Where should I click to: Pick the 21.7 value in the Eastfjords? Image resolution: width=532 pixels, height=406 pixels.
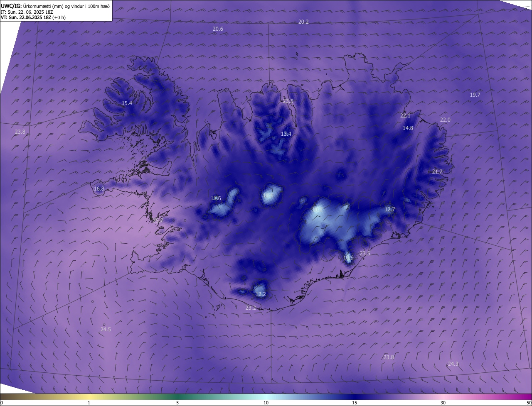[x=437, y=172]
